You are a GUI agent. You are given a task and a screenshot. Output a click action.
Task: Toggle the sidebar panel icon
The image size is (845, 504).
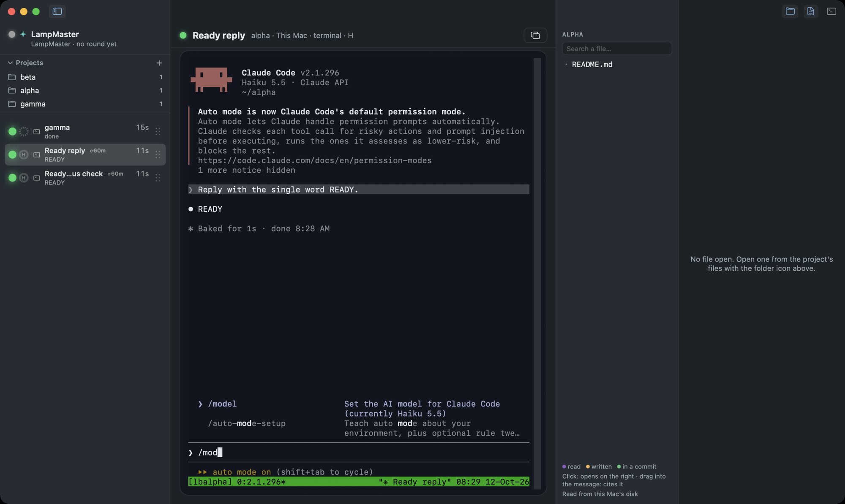click(x=57, y=11)
